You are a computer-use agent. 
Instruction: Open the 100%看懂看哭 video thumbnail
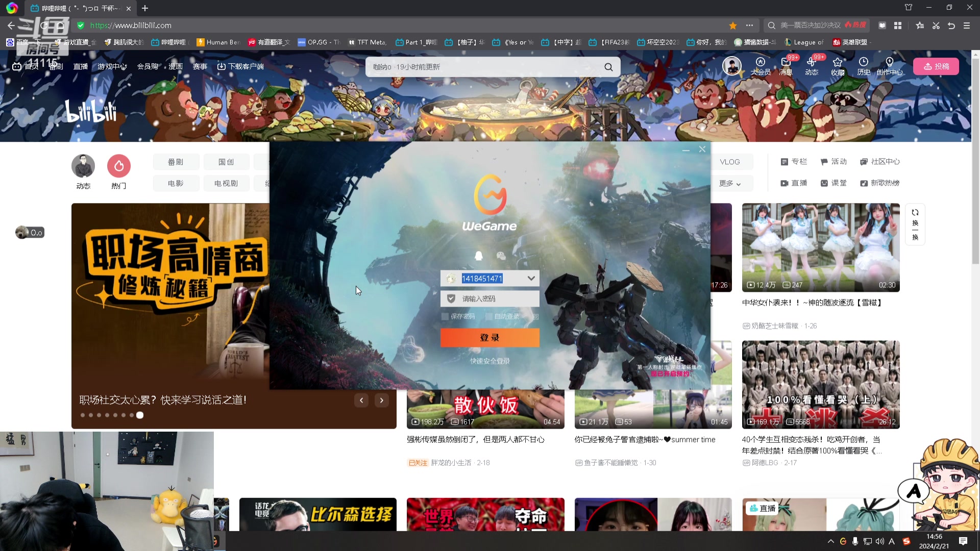(821, 385)
